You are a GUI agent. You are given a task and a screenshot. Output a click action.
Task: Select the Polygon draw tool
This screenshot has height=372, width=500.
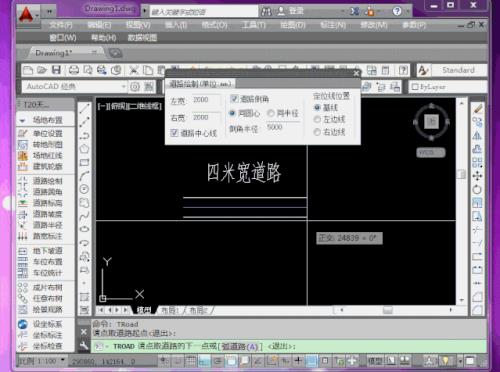click(84, 149)
